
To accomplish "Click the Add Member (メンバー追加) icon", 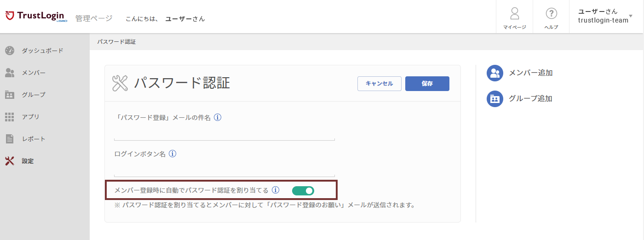I will (x=495, y=73).
